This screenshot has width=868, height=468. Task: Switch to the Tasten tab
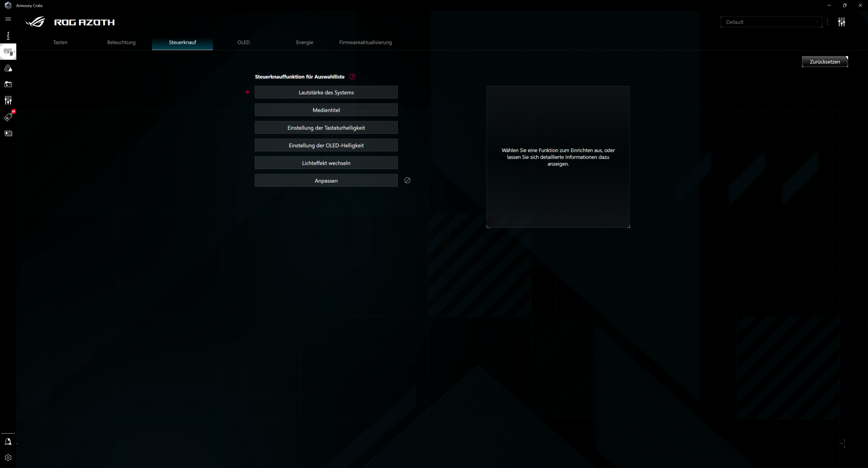tap(60, 43)
